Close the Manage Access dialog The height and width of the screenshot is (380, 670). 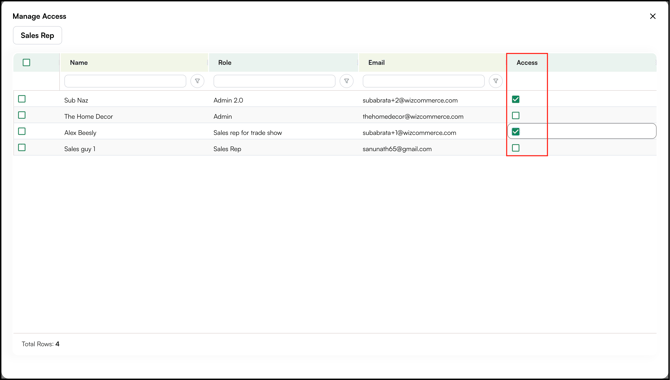point(652,16)
